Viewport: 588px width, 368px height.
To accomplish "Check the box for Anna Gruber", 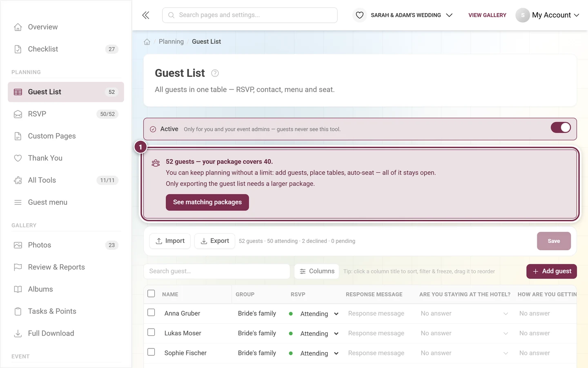I will (151, 312).
